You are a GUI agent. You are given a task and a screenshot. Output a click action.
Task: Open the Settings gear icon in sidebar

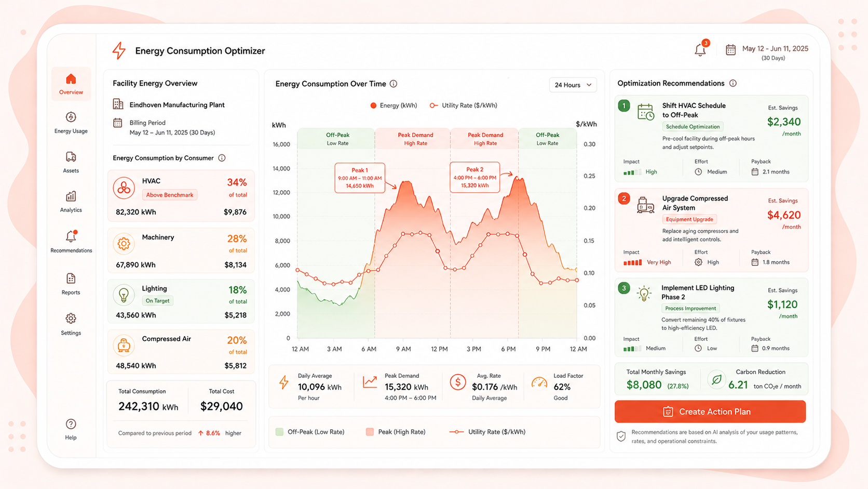point(71,319)
